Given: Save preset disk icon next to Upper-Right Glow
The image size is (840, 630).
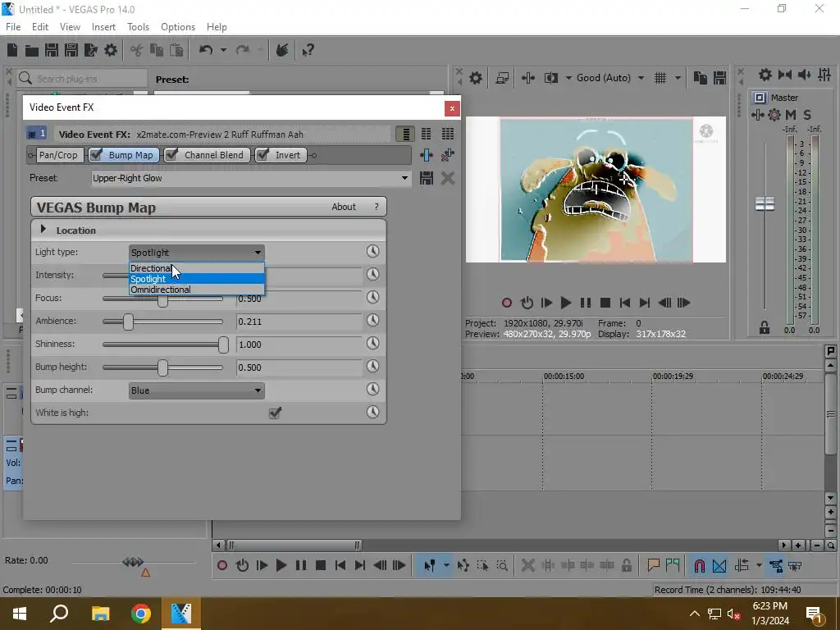Looking at the screenshot, I should pyautogui.click(x=427, y=178).
